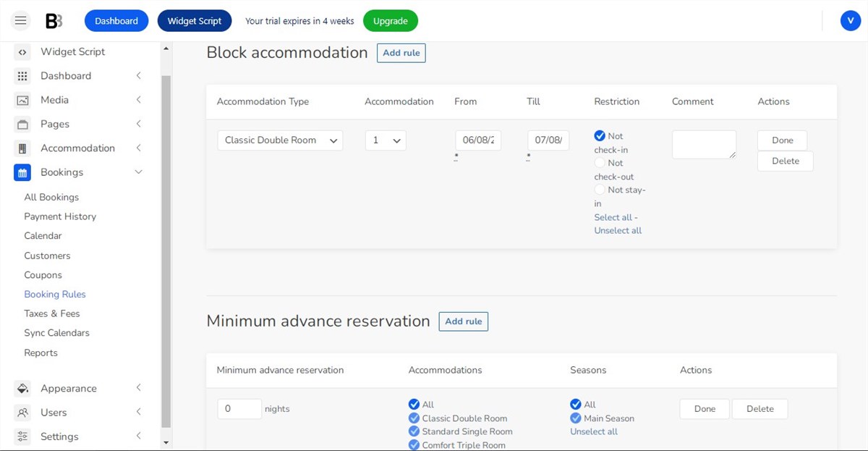The image size is (868, 451).
Task: Select the Not check-out restriction
Action: [600, 163]
